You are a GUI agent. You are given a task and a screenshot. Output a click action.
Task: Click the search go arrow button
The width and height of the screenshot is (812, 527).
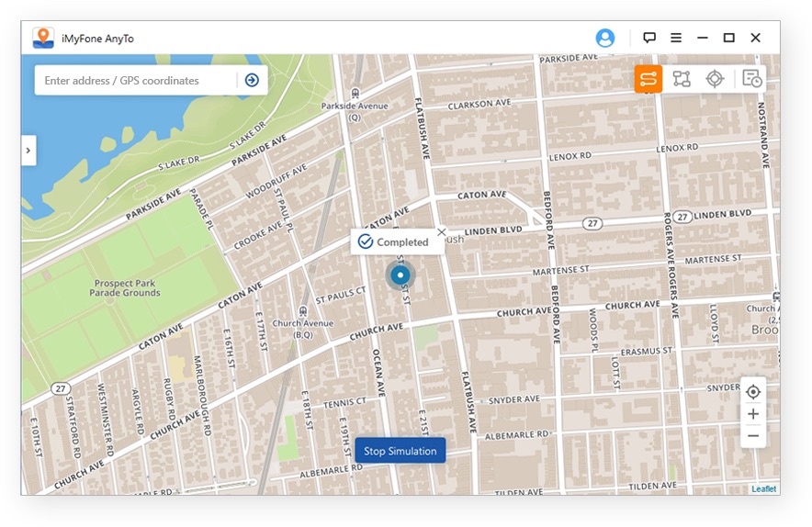(x=252, y=80)
